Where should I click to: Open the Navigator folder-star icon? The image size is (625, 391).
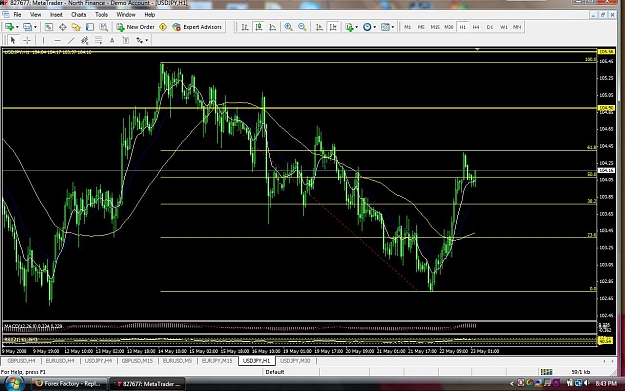click(76, 27)
